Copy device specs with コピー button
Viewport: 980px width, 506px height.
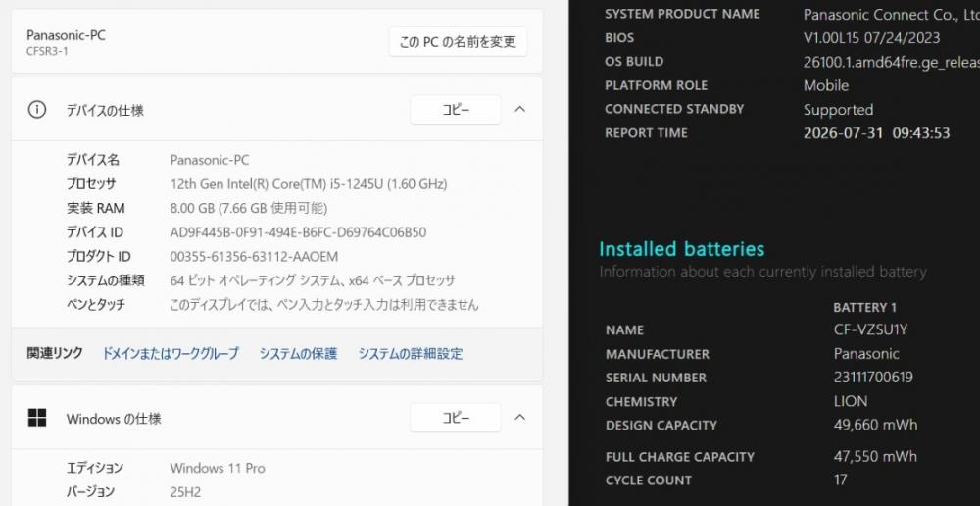456,110
